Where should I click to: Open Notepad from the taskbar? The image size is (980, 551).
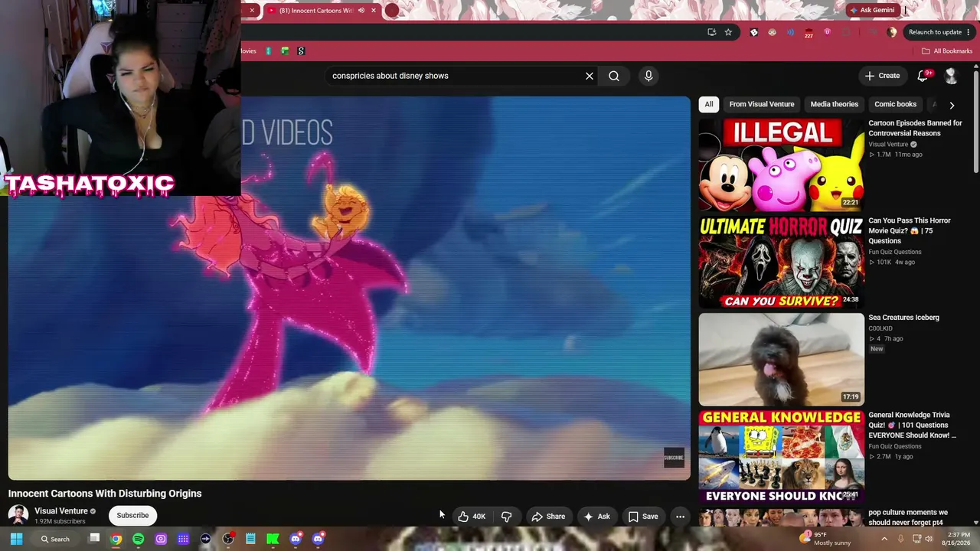click(250, 539)
